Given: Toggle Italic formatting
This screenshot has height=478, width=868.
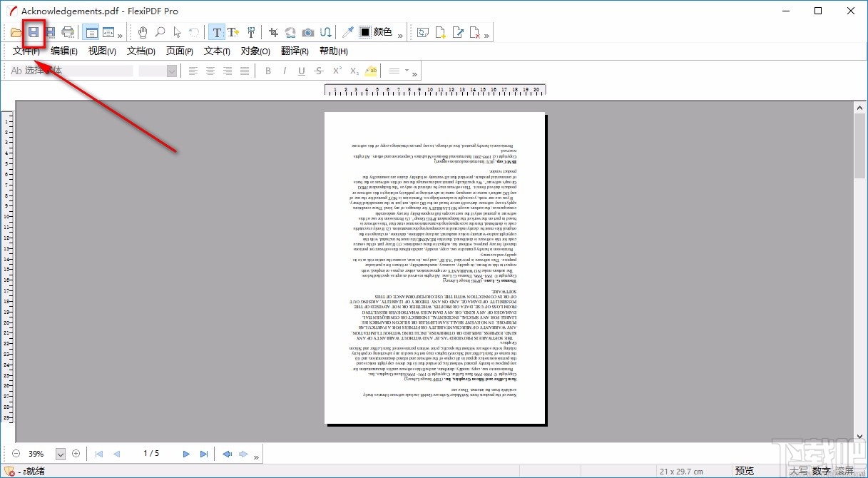Looking at the screenshot, I should 285,71.
